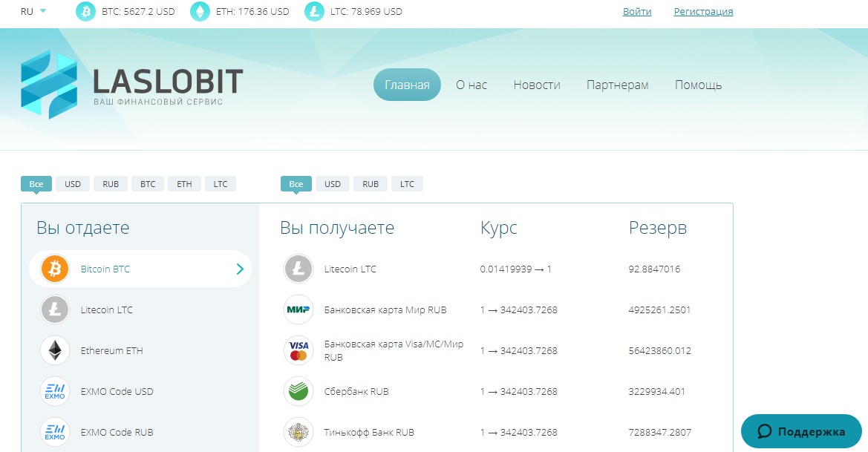
Task: Select the Все filter for give currencies
Action: pyautogui.click(x=36, y=183)
